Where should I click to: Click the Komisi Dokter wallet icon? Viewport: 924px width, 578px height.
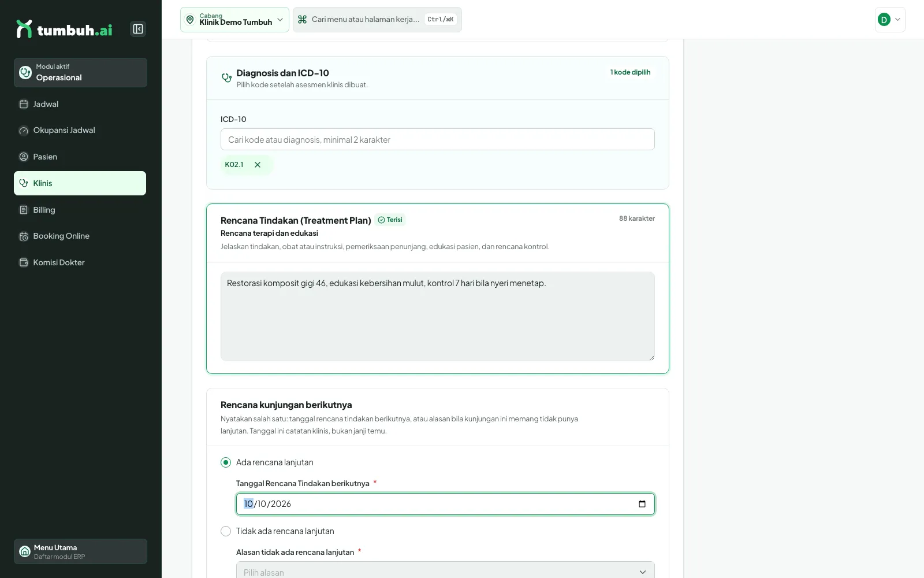tap(24, 262)
